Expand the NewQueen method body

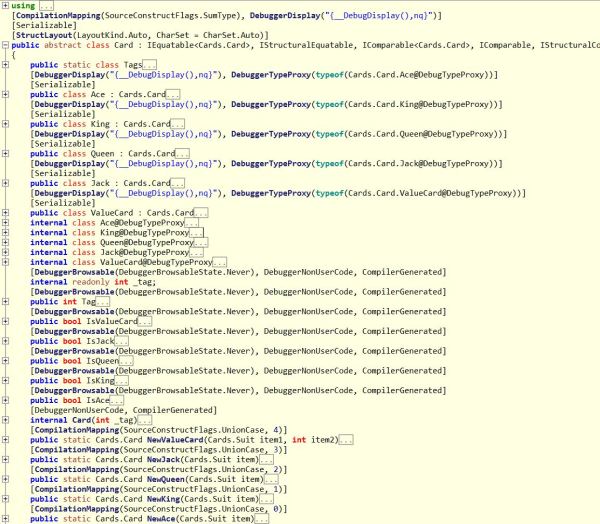coord(5,479)
